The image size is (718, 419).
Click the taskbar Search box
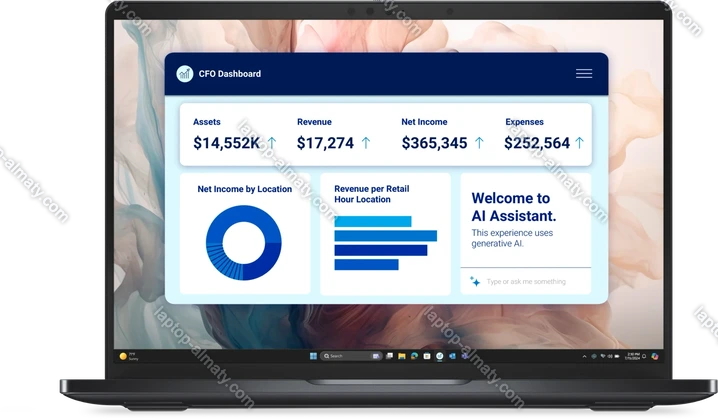[x=335, y=356]
